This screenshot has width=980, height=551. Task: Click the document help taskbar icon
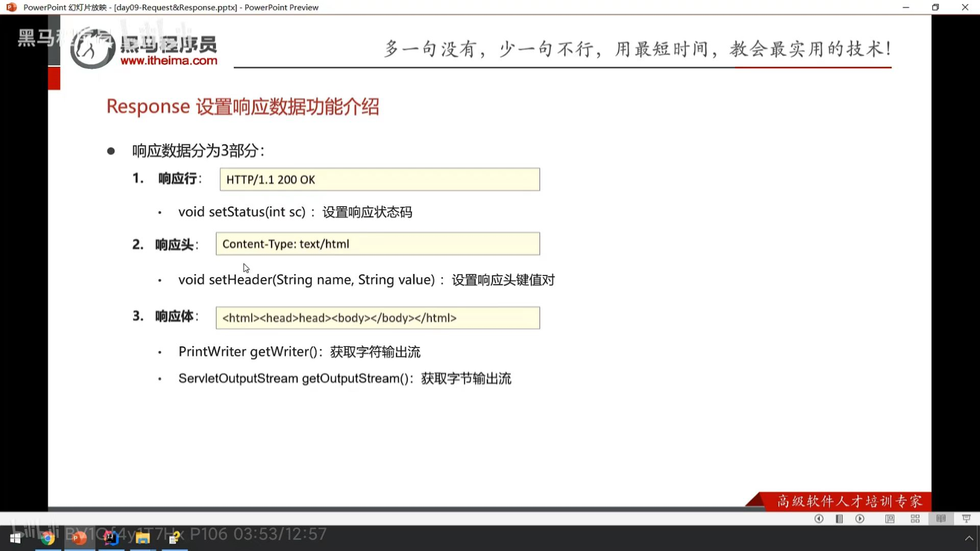[x=174, y=538]
